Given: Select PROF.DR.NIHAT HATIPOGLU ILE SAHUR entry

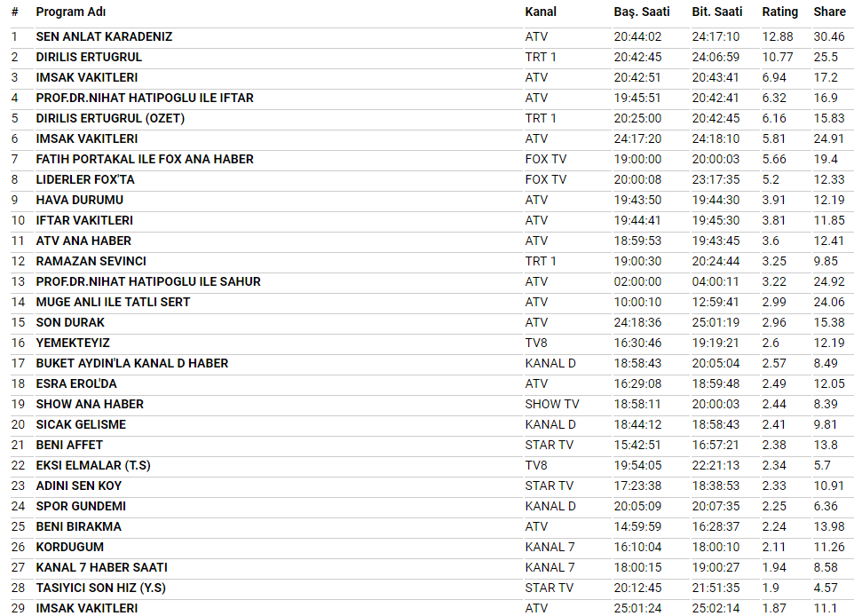Looking at the screenshot, I should click(x=148, y=282).
